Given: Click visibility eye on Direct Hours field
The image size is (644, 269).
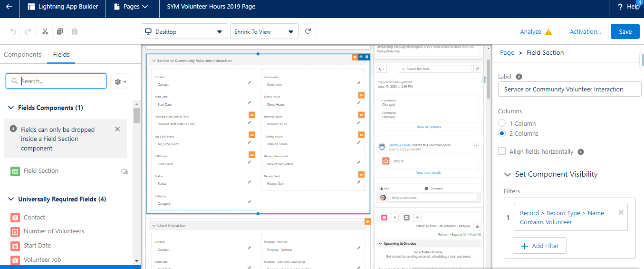Looking at the screenshot, I should 361,95.
